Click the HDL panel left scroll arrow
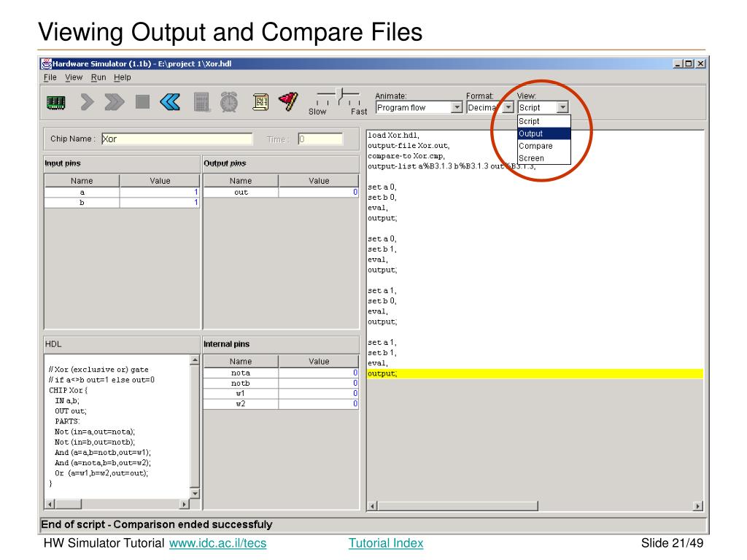747x560 pixels. tap(50, 504)
